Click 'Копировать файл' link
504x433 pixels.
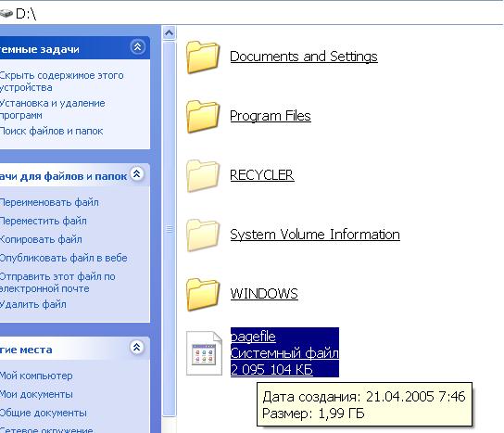tap(41, 239)
